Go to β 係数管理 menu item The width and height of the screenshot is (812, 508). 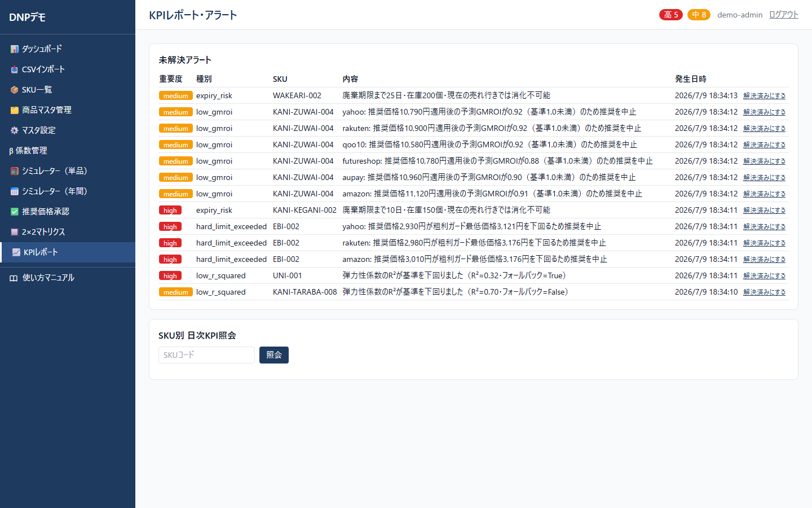click(68, 151)
